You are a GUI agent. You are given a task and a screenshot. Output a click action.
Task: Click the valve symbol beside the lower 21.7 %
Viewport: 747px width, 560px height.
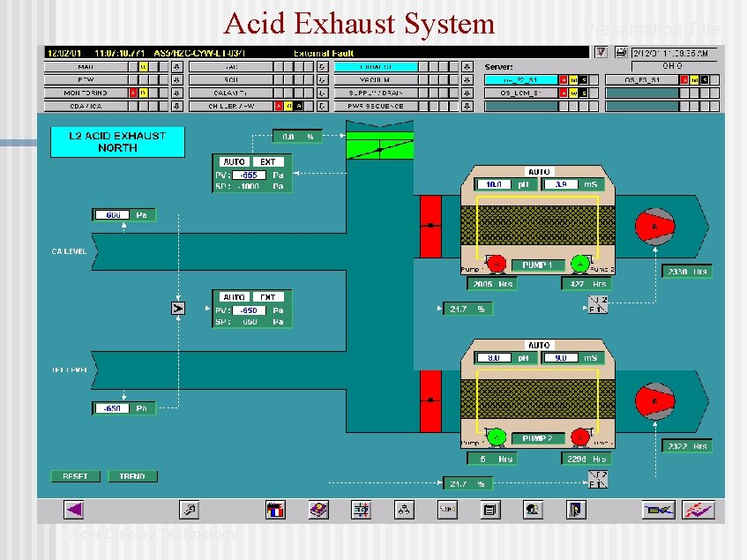pyautogui.click(x=597, y=479)
